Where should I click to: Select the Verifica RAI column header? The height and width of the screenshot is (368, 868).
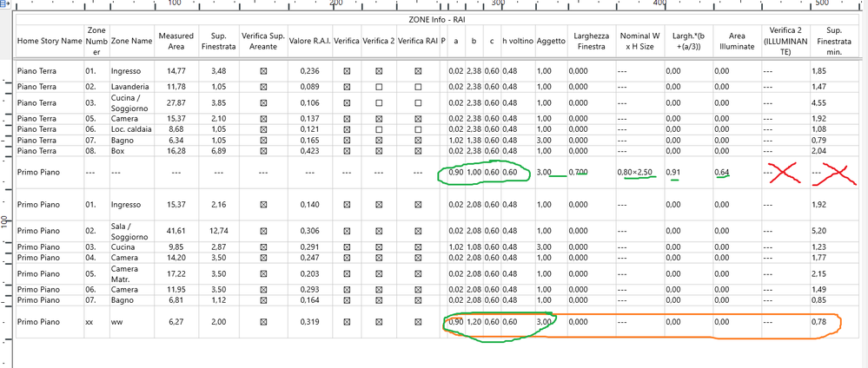pyautogui.click(x=418, y=41)
